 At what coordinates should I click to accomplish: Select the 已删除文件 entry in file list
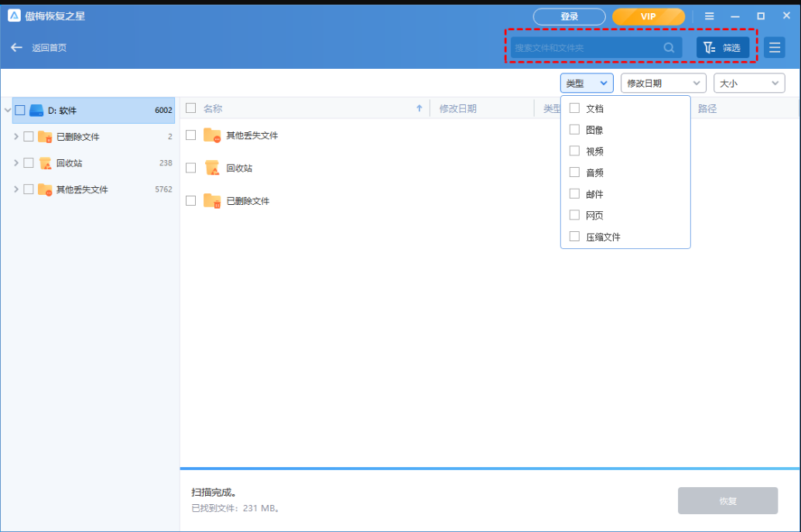248,201
